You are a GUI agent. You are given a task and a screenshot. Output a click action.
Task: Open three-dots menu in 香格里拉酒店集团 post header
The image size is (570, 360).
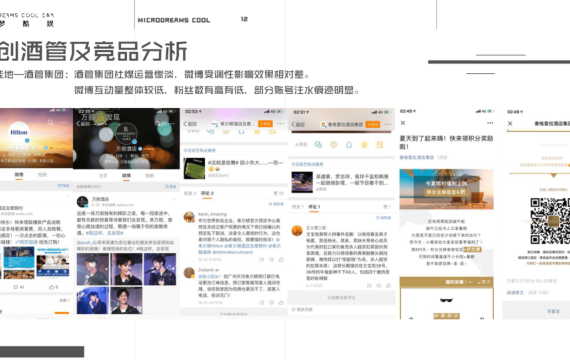tap(388, 124)
